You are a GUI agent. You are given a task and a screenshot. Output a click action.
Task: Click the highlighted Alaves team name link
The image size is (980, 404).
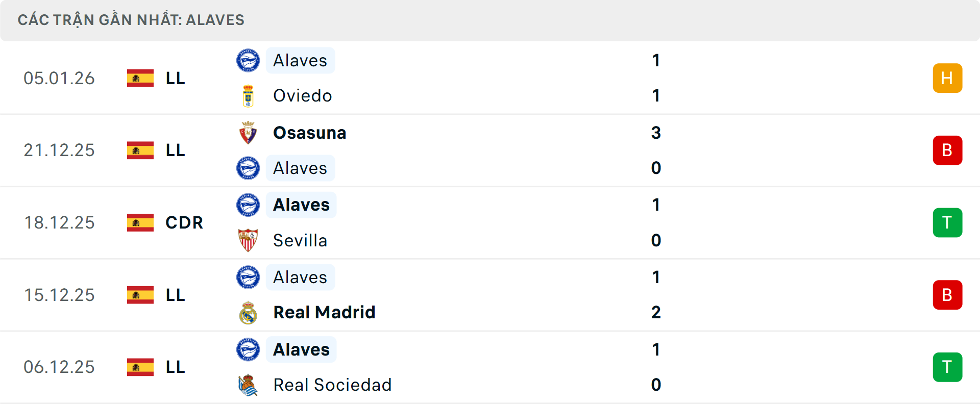(300, 60)
